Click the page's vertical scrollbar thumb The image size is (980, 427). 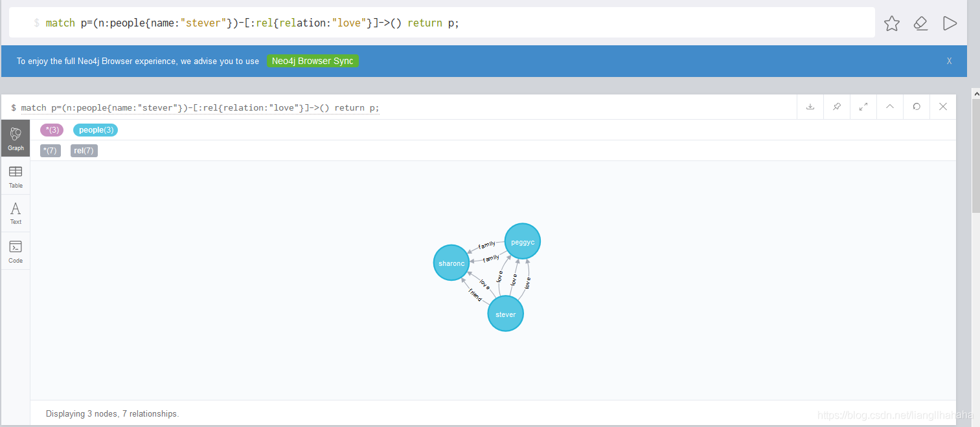coord(975,157)
